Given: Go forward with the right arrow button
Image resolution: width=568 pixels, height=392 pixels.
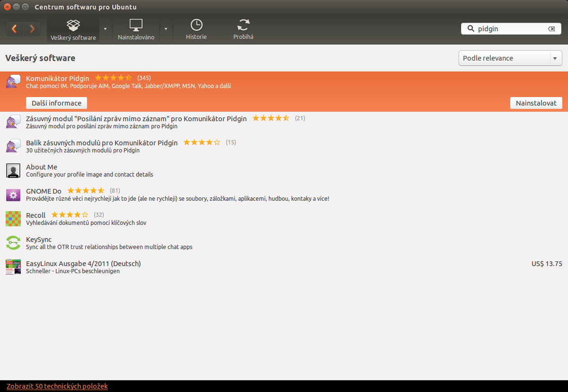Looking at the screenshot, I should point(32,29).
